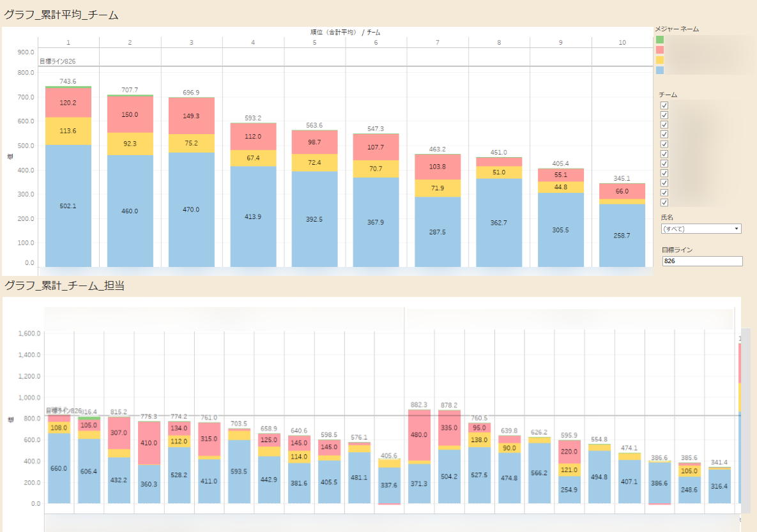Select rank column header 1 in top chart
Viewport: 757px width, 532px height.
click(68, 42)
